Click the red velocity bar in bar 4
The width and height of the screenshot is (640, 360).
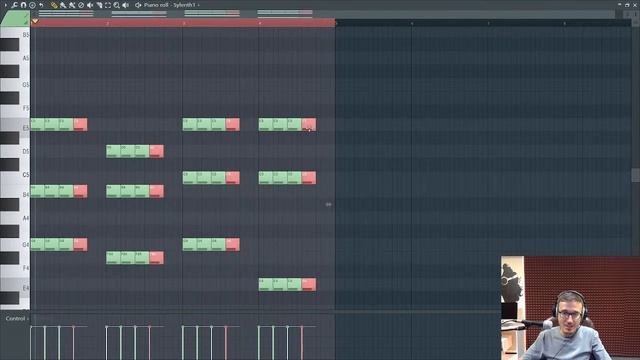click(302, 343)
